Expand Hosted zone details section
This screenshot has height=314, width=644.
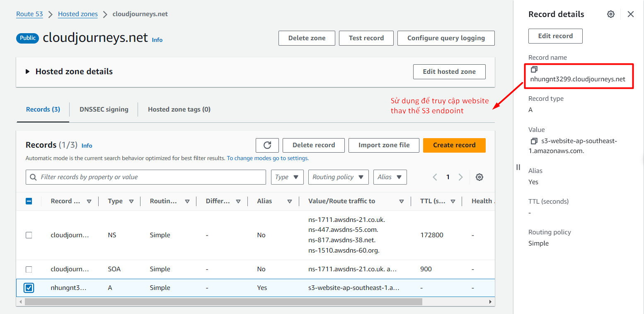click(x=28, y=71)
